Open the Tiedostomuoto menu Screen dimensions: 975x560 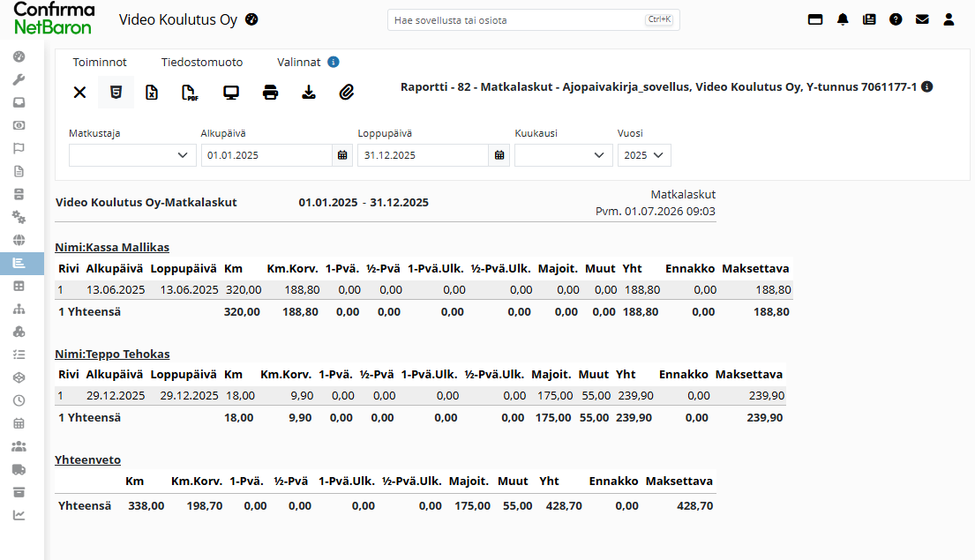[x=202, y=62]
